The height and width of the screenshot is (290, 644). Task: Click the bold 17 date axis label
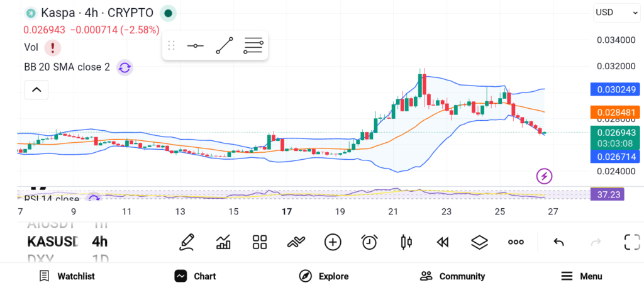click(x=287, y=212)
